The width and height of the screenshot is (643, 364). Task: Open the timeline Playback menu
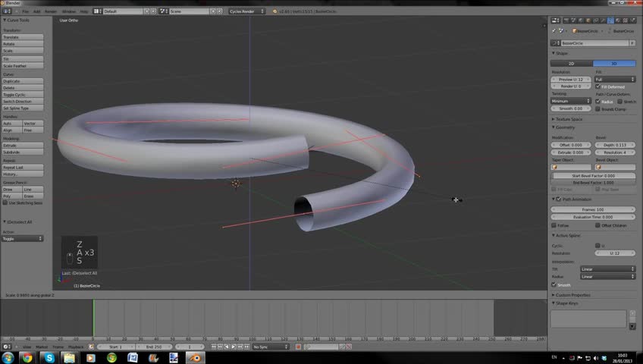coord(76,347)
